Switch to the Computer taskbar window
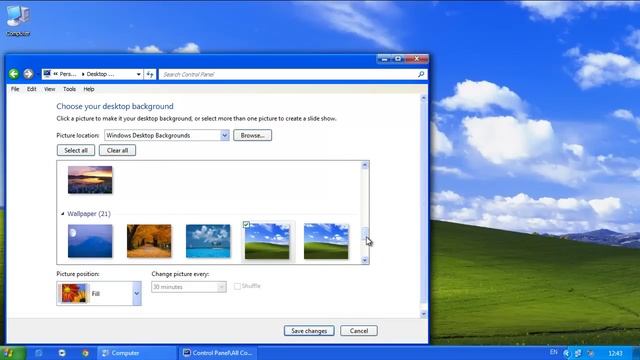Image resolution: width=640 pixels, height=360 pixels. click(x=137, y=353)
